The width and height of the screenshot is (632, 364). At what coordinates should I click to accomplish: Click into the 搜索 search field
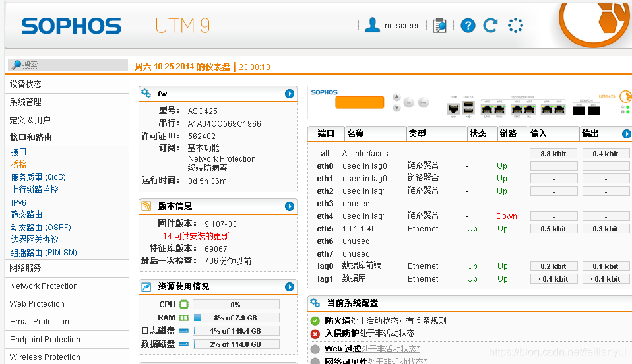(x=68, y=65)
